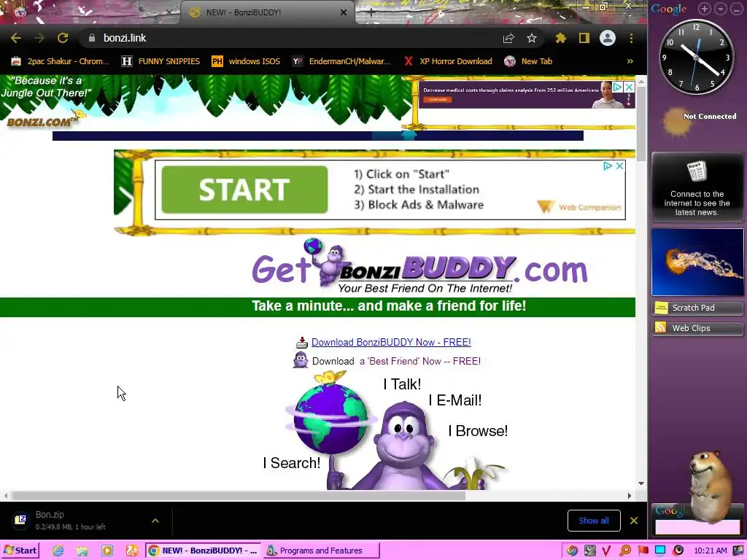This screenshot has height=560, width=747.
Task: Click the Google sidebar add gadget plus
Action: [x=705, y=9]
